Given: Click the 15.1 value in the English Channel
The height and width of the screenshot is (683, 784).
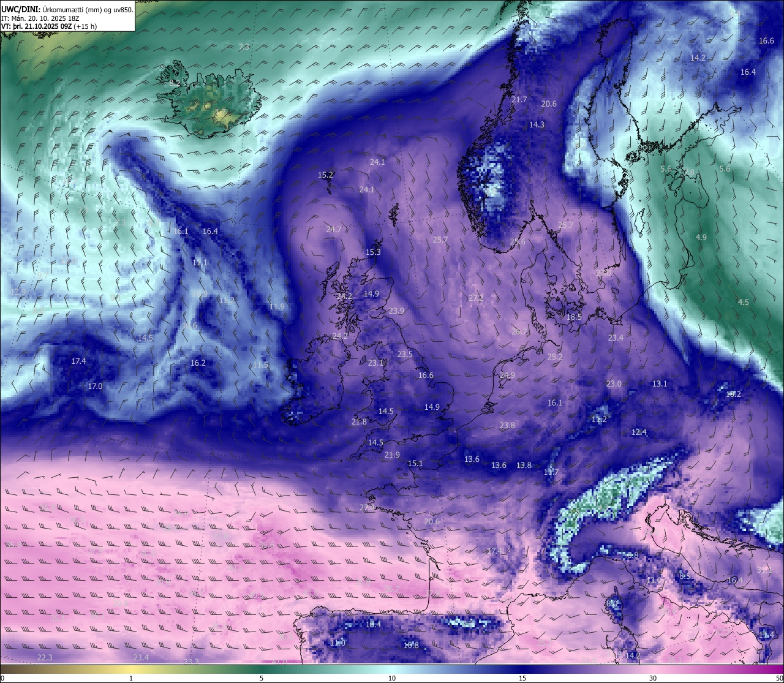Looking at the screenshot, I should (415, 463).
